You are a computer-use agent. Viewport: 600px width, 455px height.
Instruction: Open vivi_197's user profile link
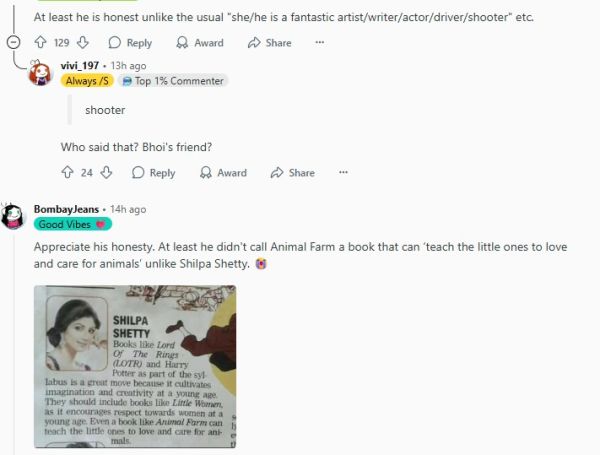coord(80,66)
